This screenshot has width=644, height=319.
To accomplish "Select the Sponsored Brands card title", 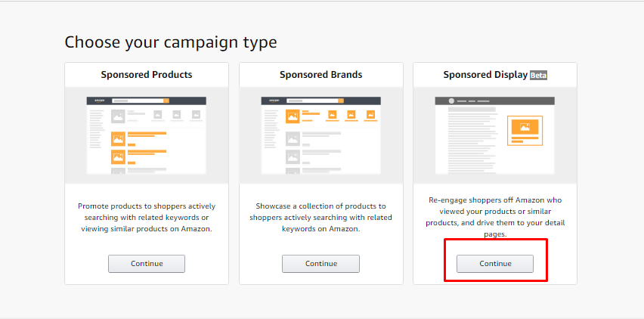I will (320, 75).
